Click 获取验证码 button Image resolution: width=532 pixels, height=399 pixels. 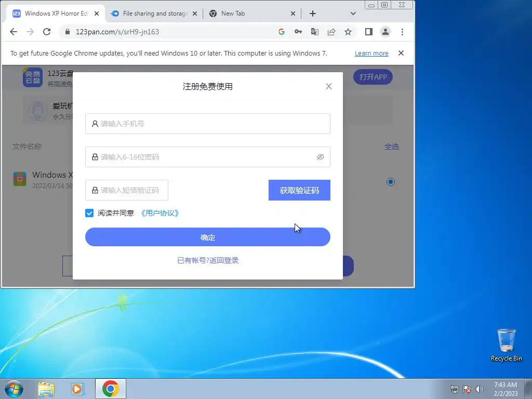(x=299, y=190)
